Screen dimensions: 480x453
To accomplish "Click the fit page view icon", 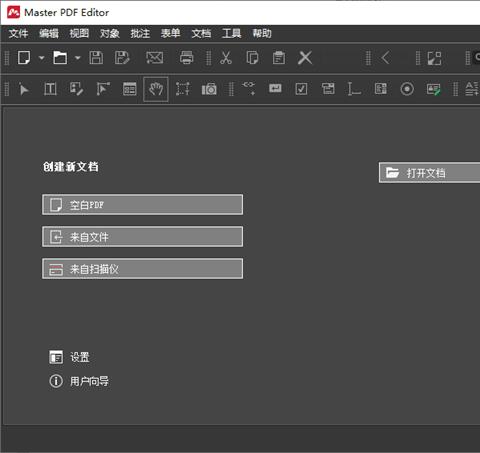I will [x=434, y=58].
